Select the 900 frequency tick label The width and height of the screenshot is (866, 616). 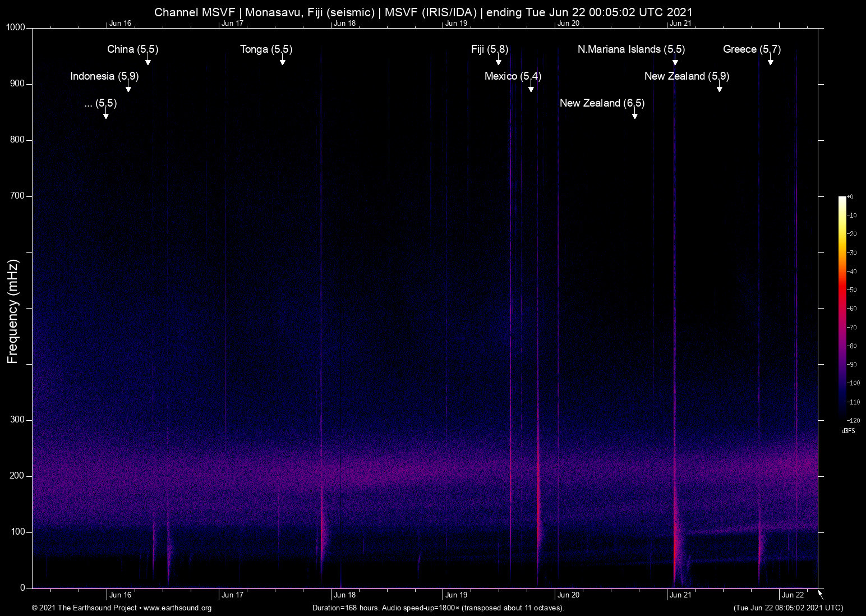pyautogui.click(x=18, y=84)
